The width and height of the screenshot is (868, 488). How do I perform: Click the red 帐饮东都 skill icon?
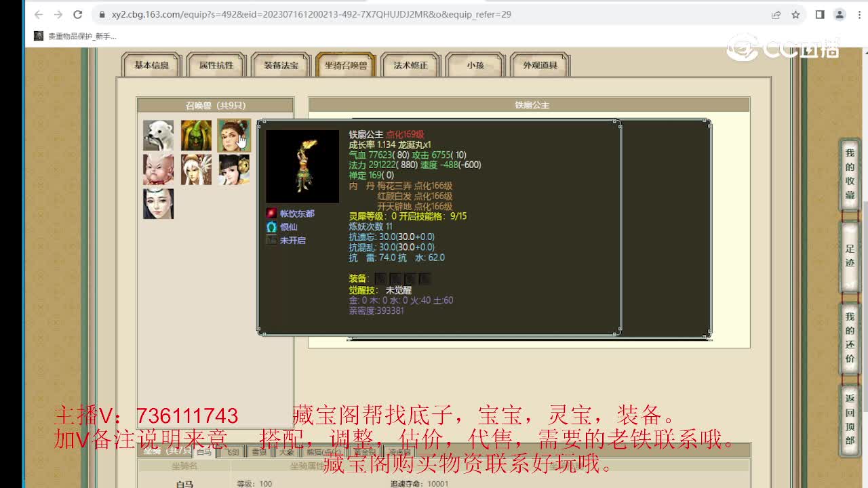(x=271, y=212)
